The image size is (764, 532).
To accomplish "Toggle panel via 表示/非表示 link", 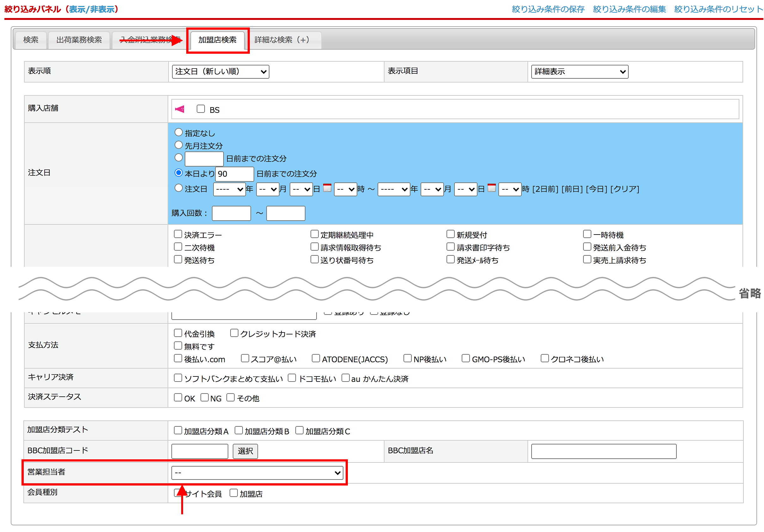I will coord(91,9).
